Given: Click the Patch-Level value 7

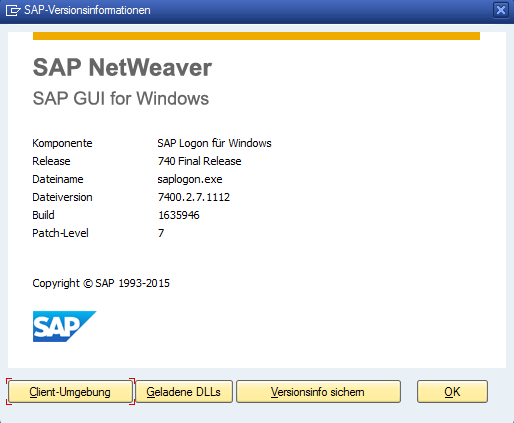Looking at the screenshot, I should (x=161, y=233).
